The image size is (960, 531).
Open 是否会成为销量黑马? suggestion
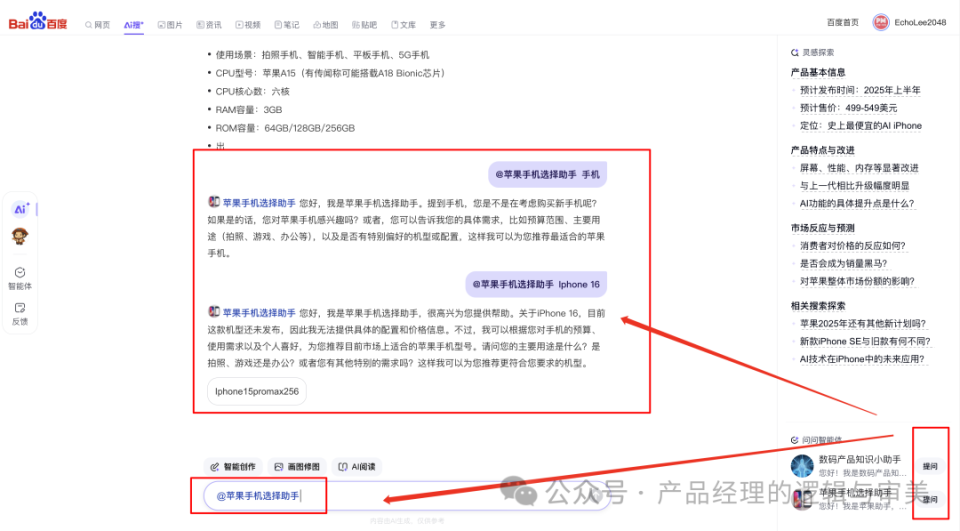(844, 263)
